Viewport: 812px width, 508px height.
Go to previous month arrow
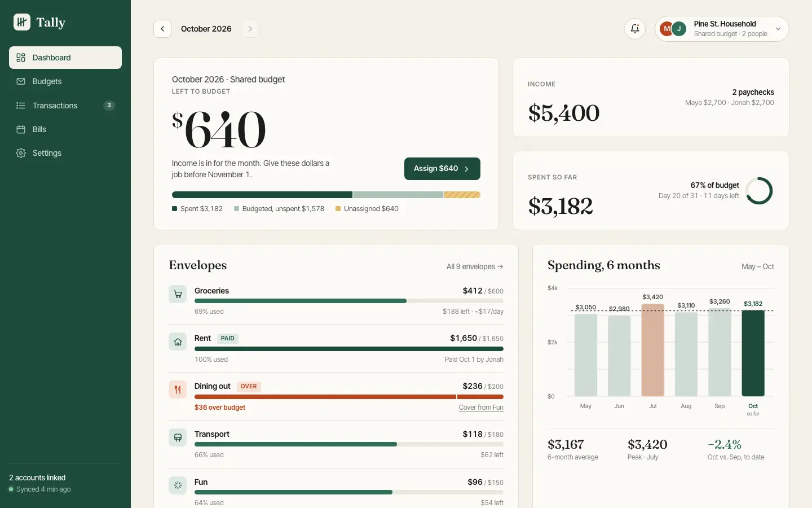162,29
